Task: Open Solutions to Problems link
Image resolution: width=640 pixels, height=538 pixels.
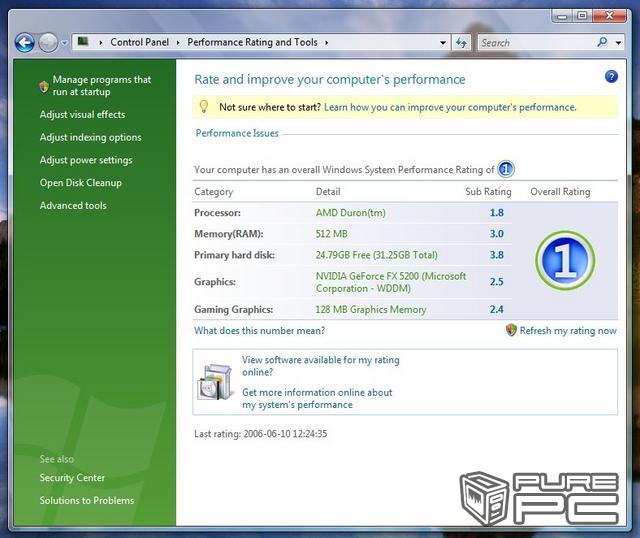Action: 87,500
